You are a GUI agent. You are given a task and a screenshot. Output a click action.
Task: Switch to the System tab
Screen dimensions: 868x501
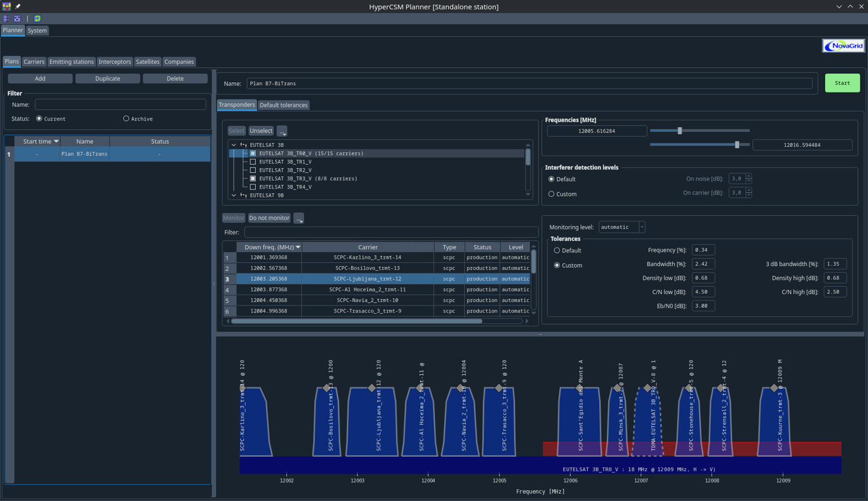point(37,30)
